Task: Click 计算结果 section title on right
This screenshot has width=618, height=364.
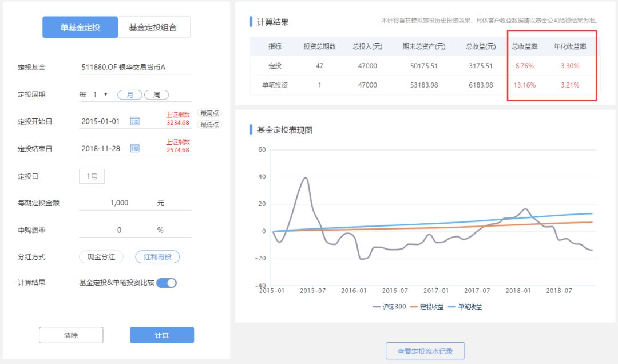Action: (273, 22)
